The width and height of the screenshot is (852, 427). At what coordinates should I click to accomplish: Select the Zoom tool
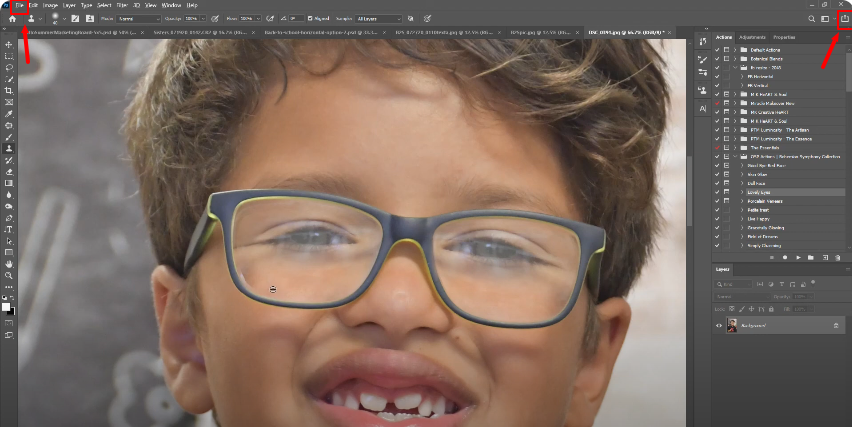(9, 275)
